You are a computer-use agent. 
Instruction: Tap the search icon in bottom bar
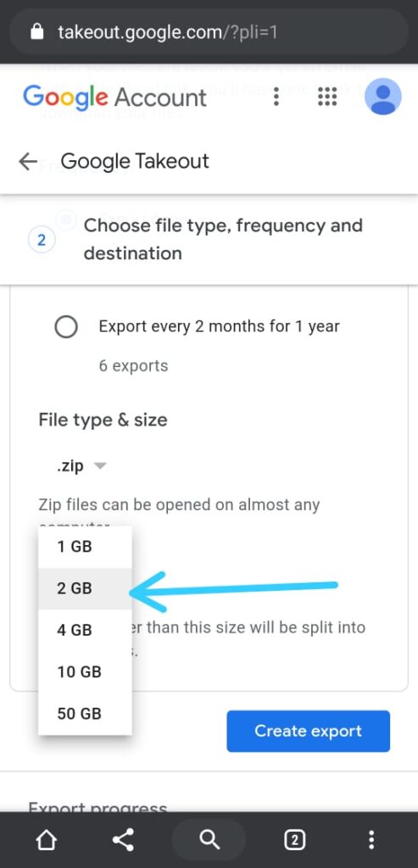209,840
